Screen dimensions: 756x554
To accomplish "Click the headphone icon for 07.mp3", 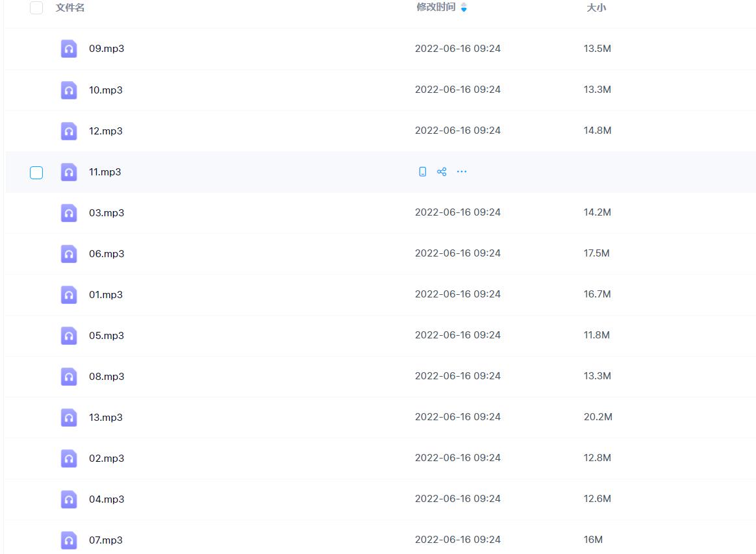I will tap(69, 540).
